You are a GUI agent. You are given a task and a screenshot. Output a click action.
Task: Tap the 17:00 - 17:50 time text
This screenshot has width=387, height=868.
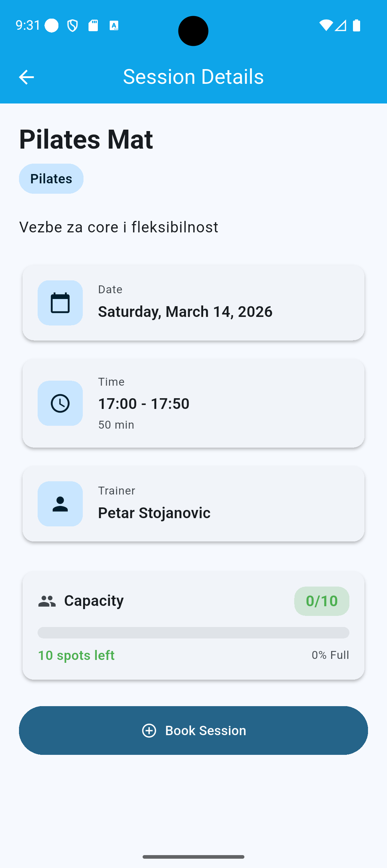pyautogui.click(x=144, y=404)
